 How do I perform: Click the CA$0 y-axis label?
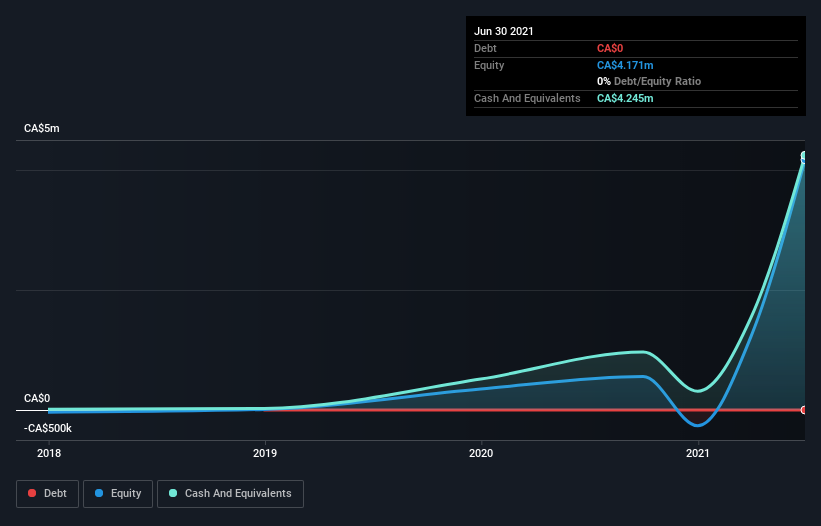click(37, 399)
